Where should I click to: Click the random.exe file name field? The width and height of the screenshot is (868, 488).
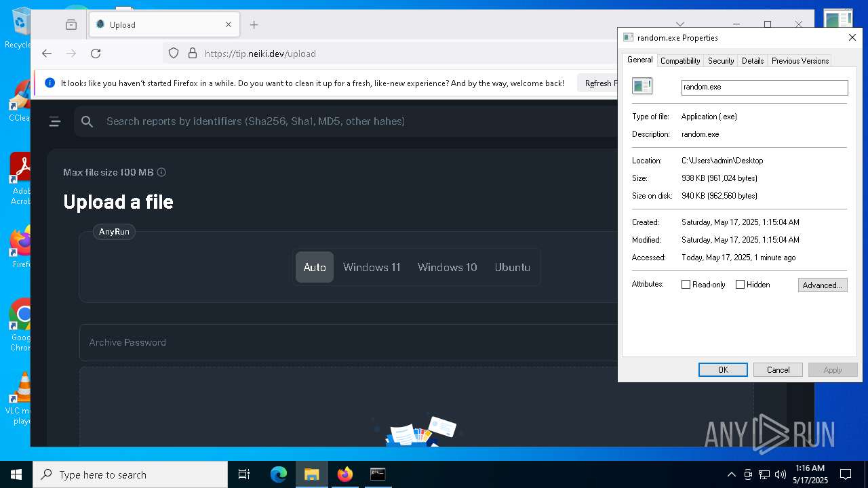point(765,87)
